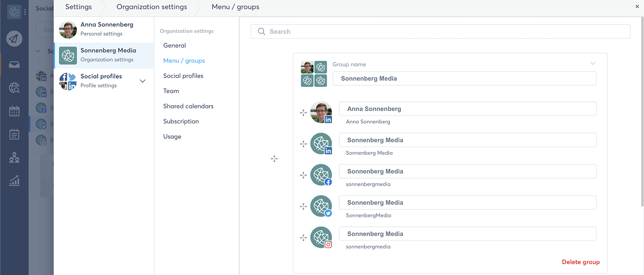Click the clipboard planner icon in sidebar
This screenshot has height=275, width=644.
pos(14,134)
